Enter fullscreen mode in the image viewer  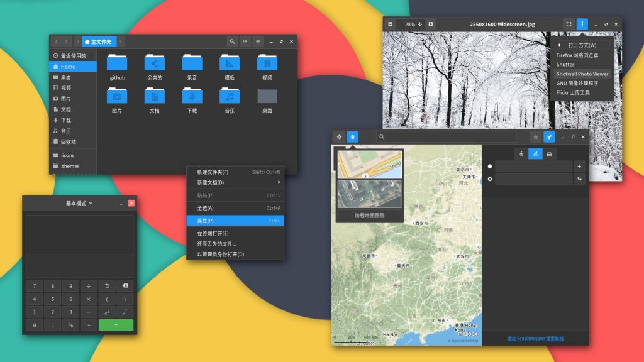coord(570,23)
